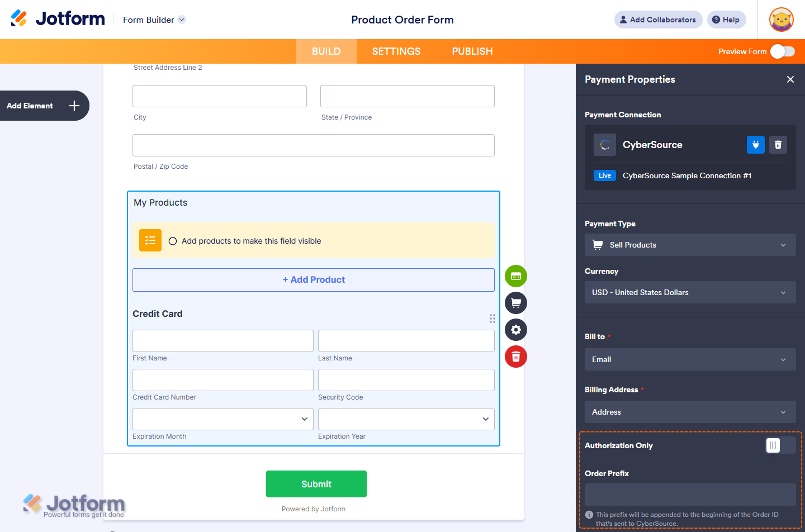805x532 pixels.
Task: Click the blue wire icon for CyberSource connection
Action: 755,144
